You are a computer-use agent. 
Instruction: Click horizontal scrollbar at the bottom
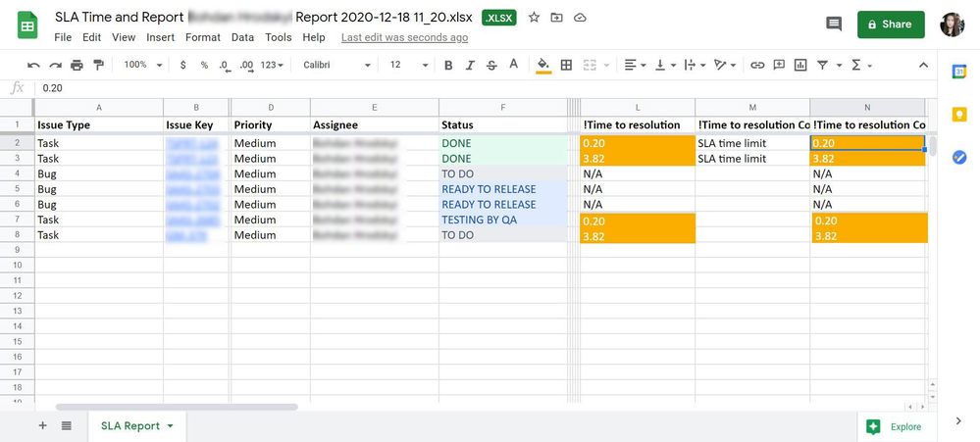[x=177, y=407]
